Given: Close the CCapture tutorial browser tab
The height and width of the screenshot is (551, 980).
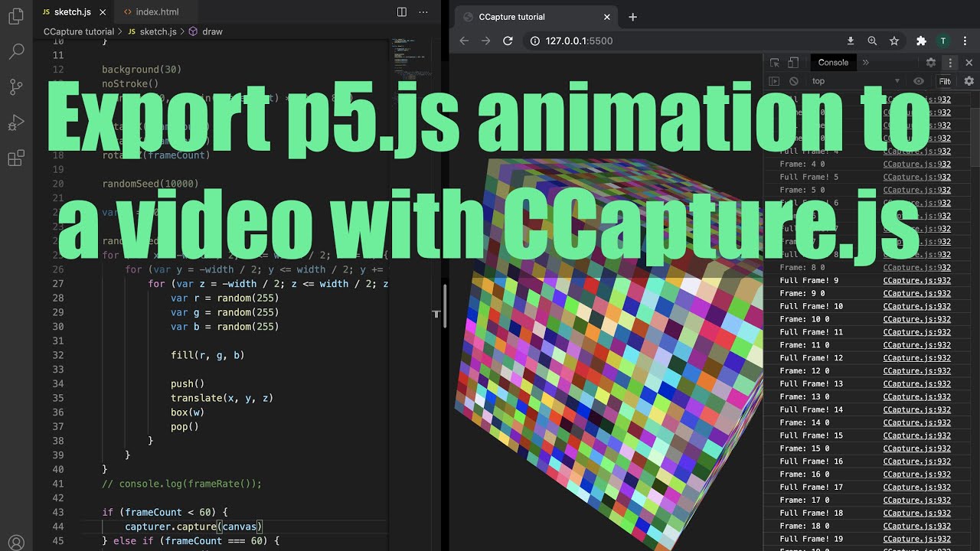Looking at the screenshot, I should click(607, 17).
